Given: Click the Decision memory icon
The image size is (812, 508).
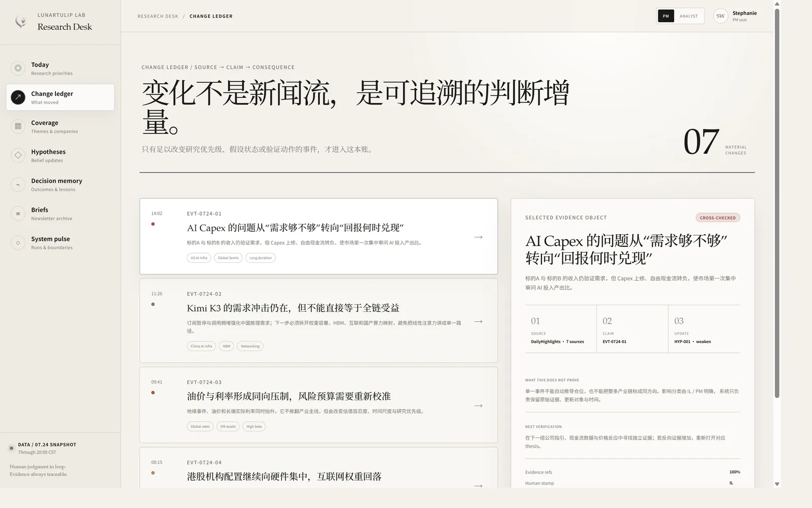Looking at the screenshot, I should point(18,184).
